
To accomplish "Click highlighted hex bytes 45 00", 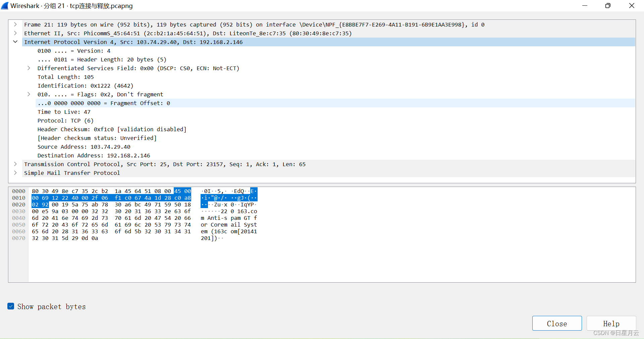I will tap(182, 191).
